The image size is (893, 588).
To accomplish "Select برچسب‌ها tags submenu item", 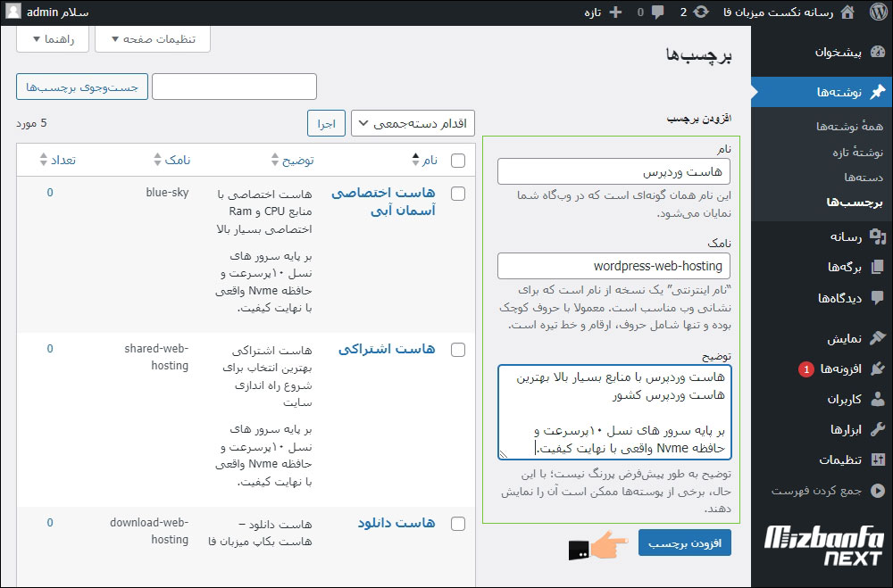I will 855,203.
